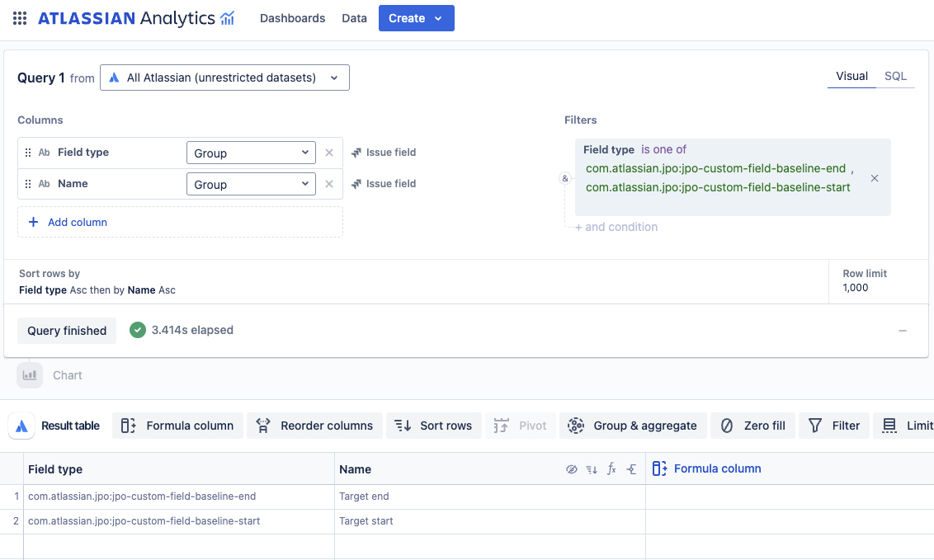Sort the Name column via its sort icon
The width and height of the screenshot is (934, 560).
click(x=592, y=468)
